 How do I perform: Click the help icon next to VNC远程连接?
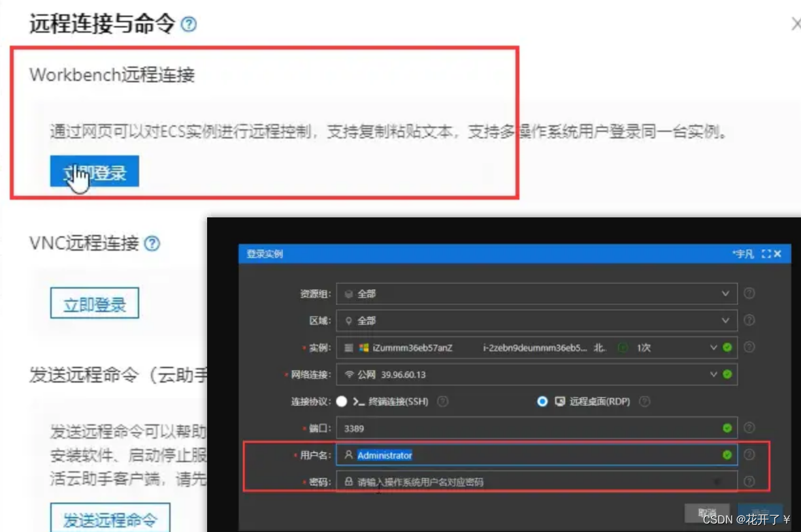click(152, 243)
